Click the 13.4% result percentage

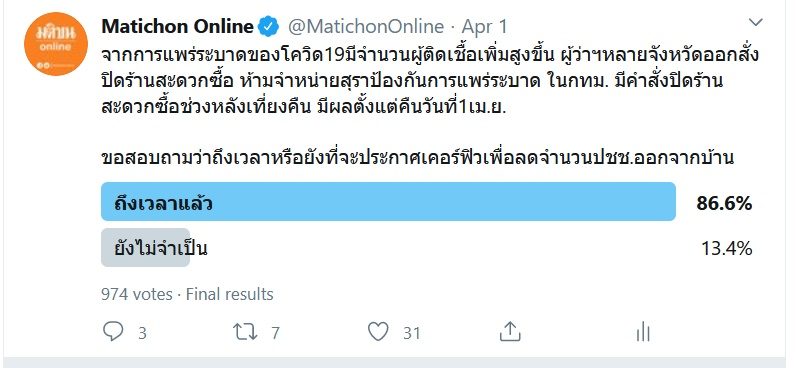[x=726, y=249]
